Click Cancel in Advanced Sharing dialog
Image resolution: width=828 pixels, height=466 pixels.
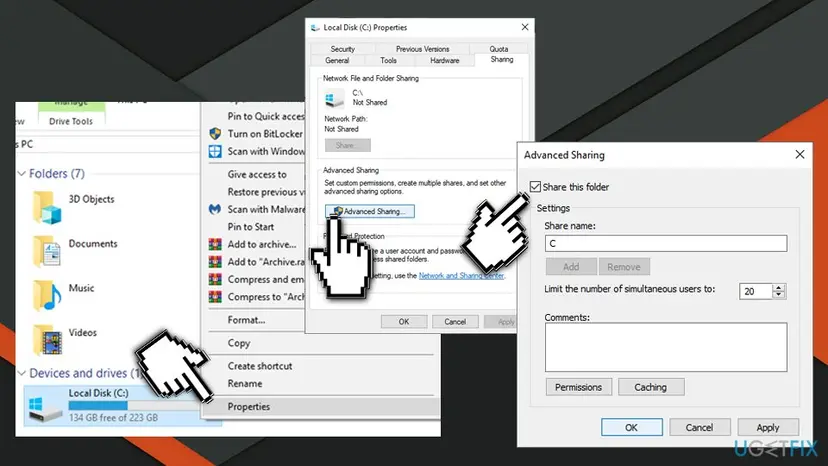(x=699, y=427)
